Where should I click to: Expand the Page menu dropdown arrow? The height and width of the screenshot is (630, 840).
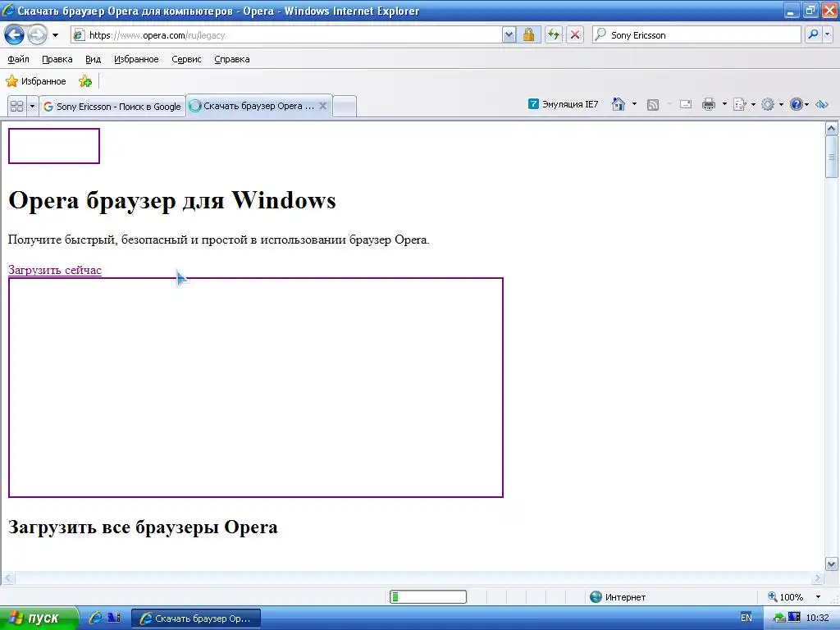tap(753, 104)
